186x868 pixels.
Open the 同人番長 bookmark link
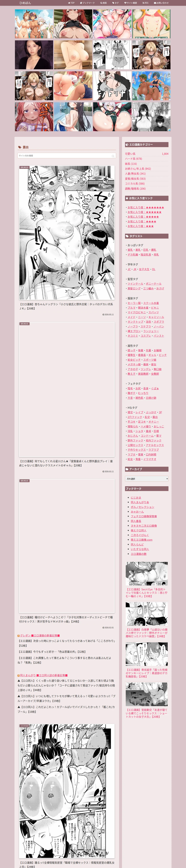(x=136, y=521)
